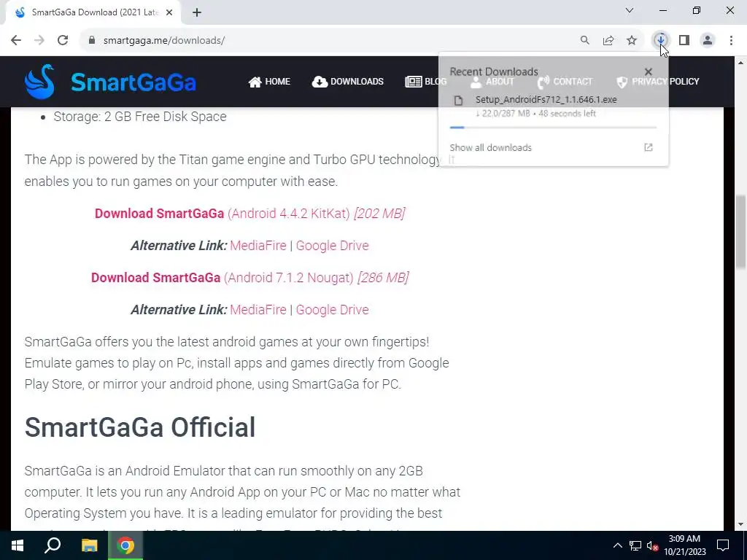747x560 pixels.
Task: Click Google Drive link under the Nougat download
Action: point(333,310)
